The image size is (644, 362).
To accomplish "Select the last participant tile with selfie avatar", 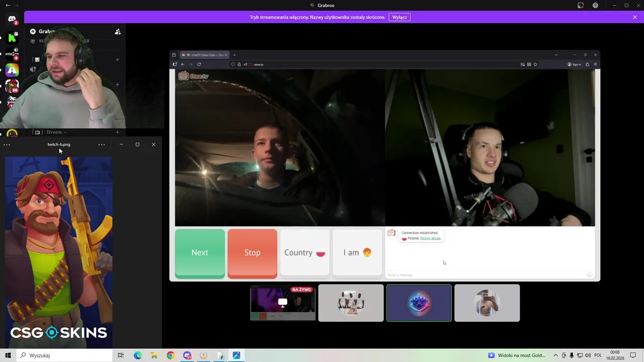I will [487, 303].
